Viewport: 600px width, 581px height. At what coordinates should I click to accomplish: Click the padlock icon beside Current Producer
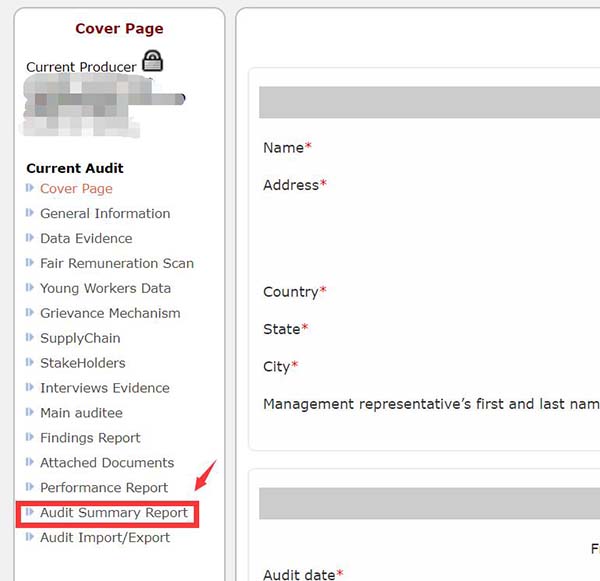click(x=152, y=61)
